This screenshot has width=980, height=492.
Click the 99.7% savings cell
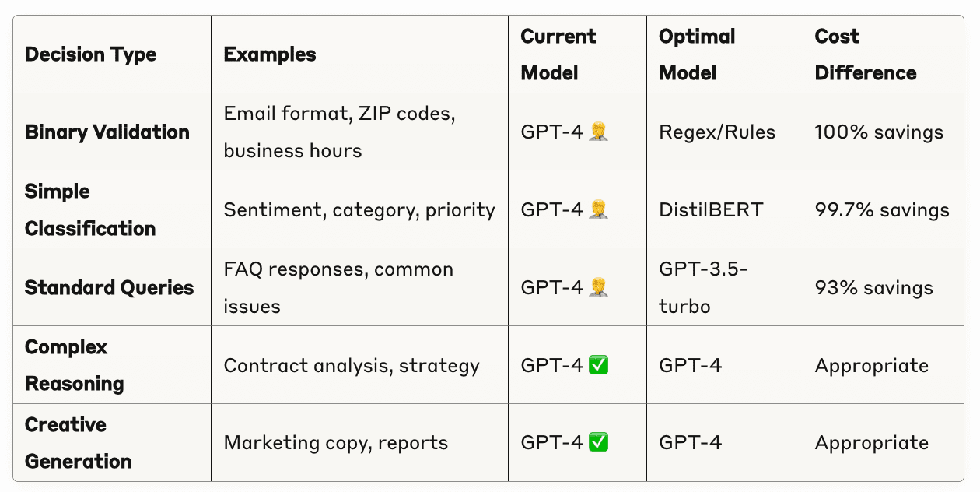(x=882, y=209)
